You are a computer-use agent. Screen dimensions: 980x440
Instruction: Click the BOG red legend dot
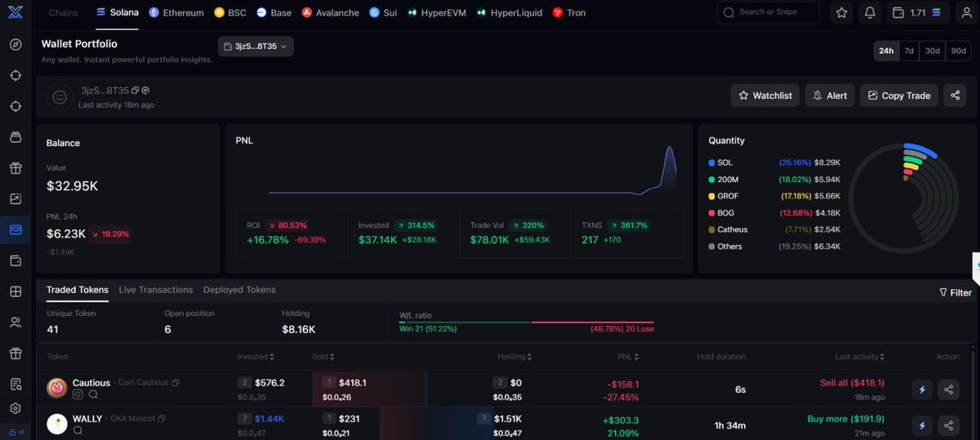[711, 213]
